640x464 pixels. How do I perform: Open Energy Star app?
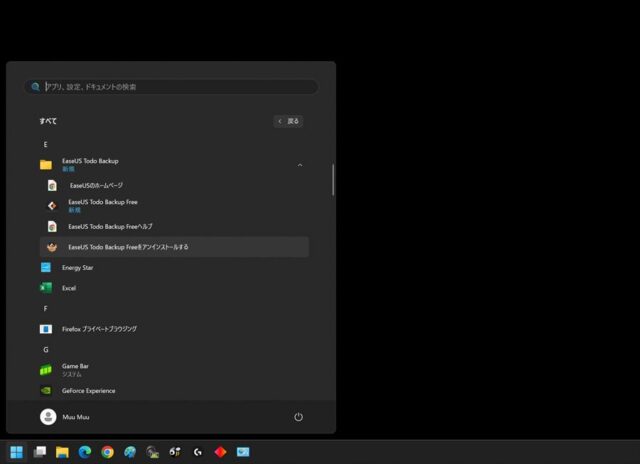[x=174, y=267]
